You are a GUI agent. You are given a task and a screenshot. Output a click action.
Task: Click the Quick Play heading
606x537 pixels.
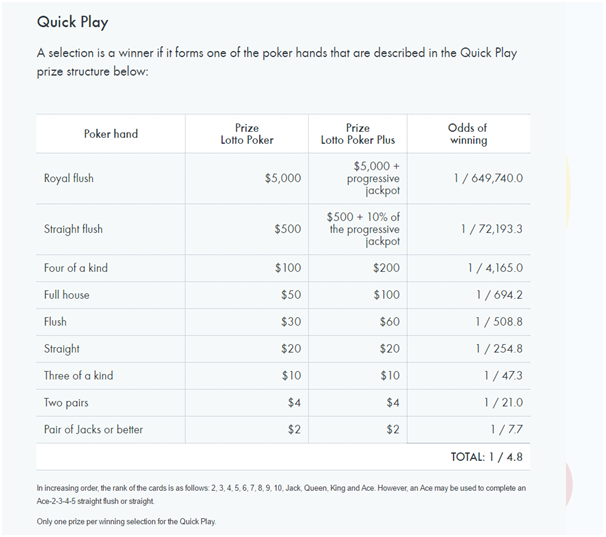point(72,22)
